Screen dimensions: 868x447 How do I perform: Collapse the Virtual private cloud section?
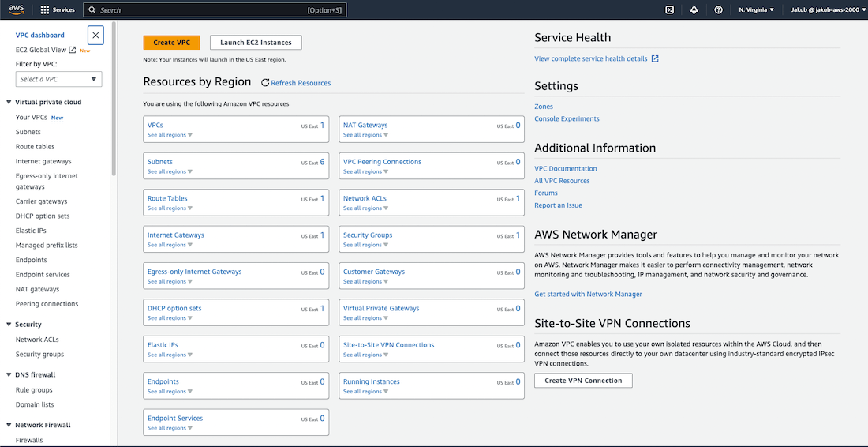(9, 102)
